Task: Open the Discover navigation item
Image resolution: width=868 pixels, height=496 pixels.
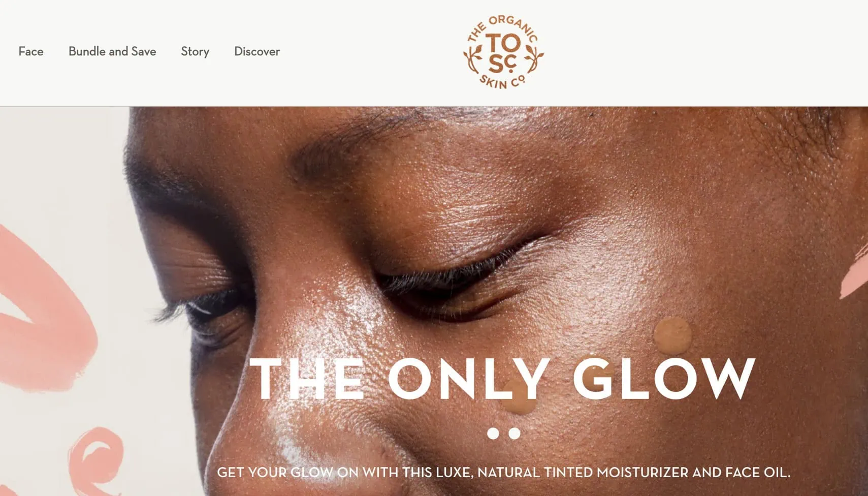Action: point(257,51)
